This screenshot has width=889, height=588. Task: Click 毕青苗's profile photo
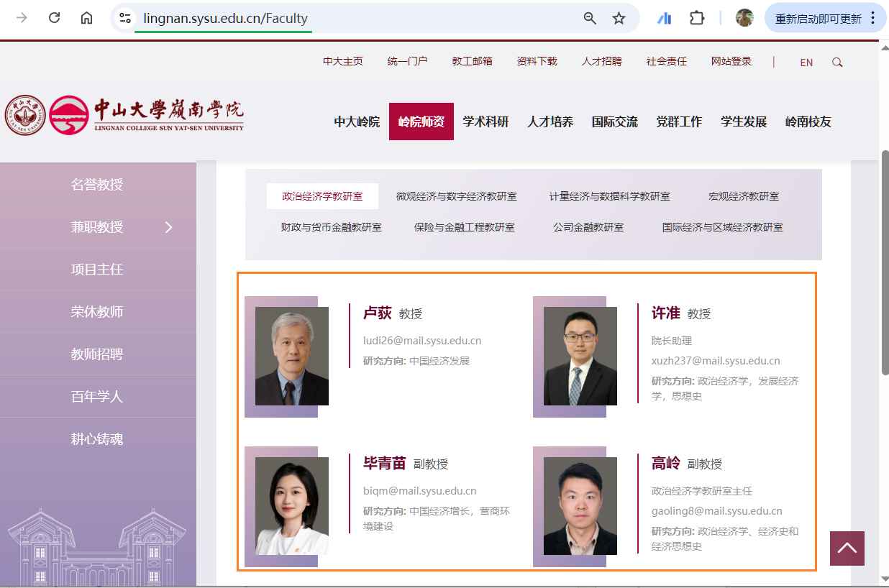tap(291, 506)
